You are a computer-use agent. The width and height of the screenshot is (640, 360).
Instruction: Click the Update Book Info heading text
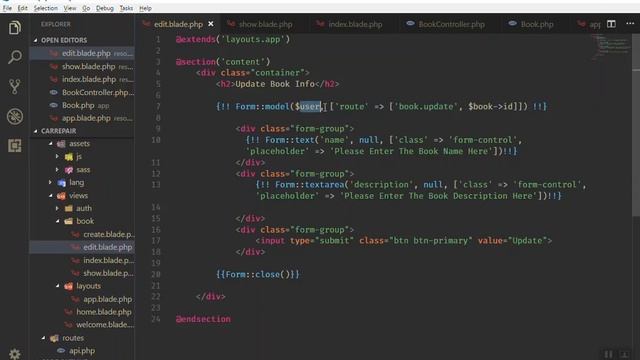coord(275,84)
